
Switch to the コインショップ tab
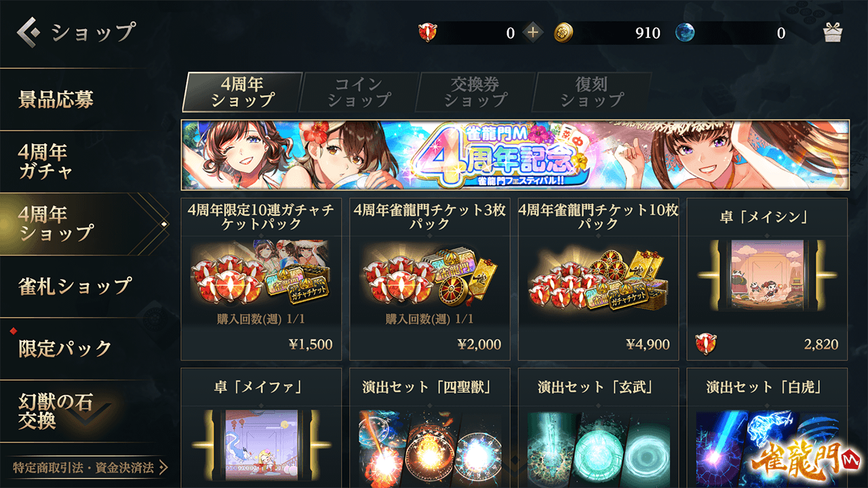pos(359,92)
